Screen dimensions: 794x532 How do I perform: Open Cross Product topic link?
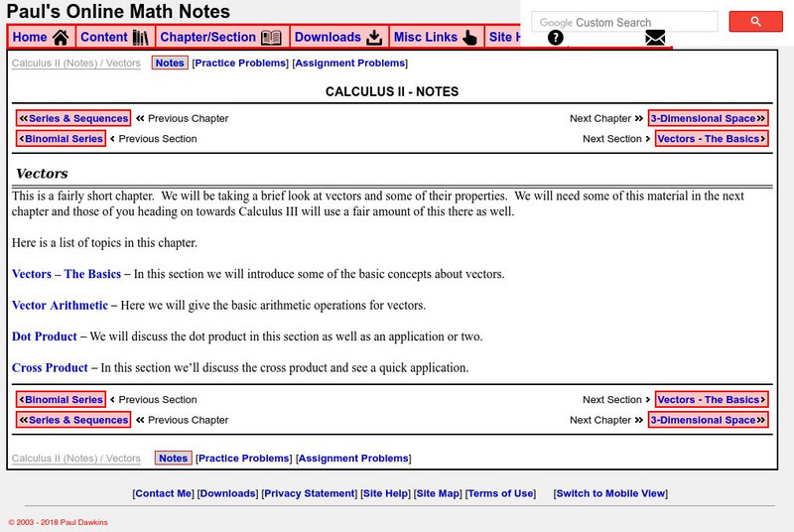(x=50, y=368)
